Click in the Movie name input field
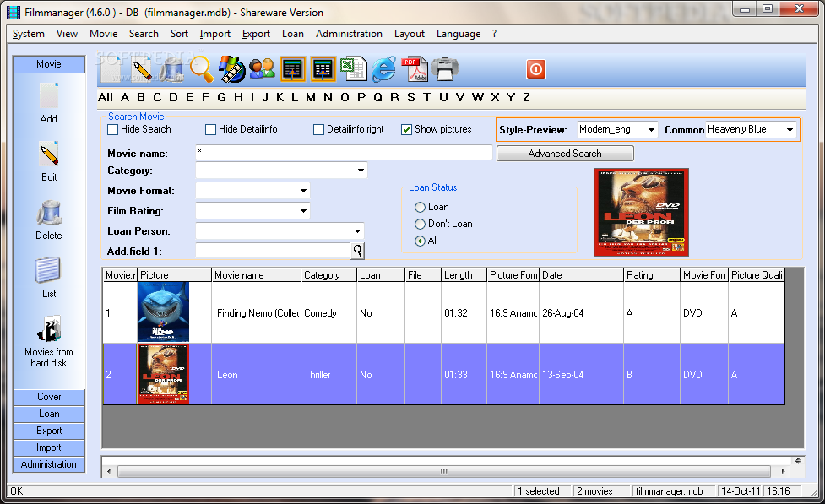Viewport: 825px width, 504px height. click(x=344, y=153)
